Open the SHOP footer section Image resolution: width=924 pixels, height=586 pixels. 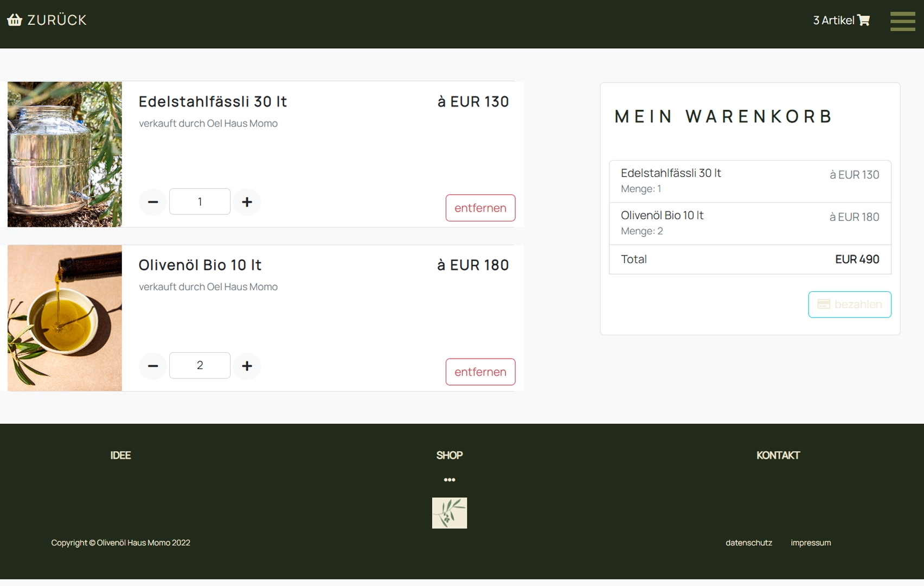pyautogui.click(x=449, y=455)
